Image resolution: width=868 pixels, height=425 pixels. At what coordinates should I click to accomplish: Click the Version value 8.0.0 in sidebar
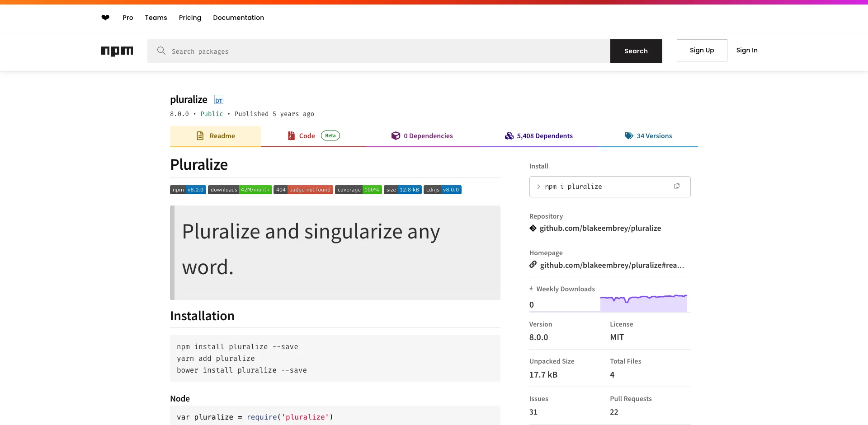click(538, 337)
